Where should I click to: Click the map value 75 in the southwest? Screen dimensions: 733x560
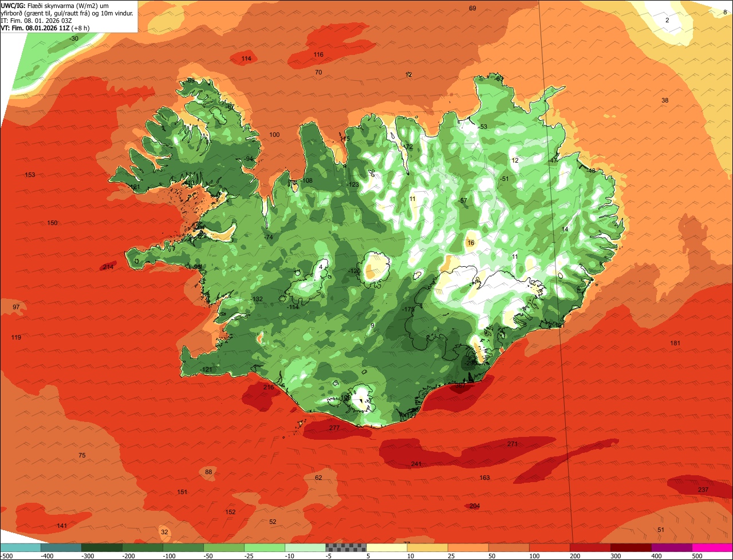coord(82,456)
